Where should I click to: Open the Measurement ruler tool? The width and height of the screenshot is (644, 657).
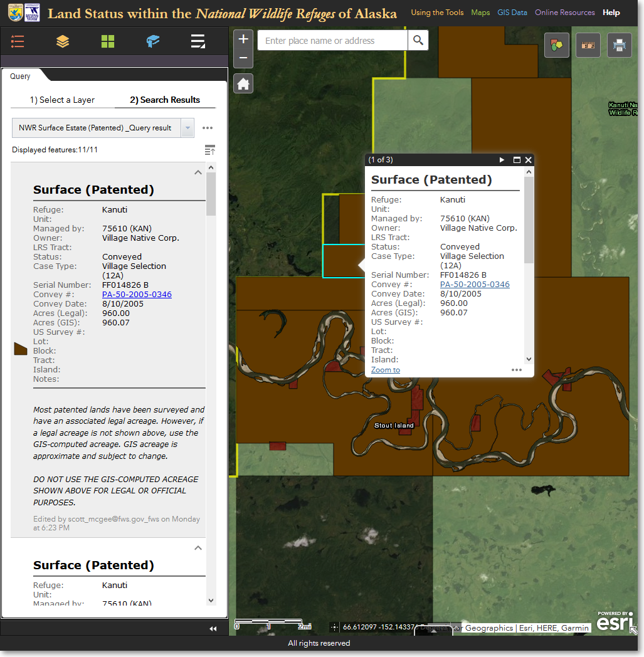point(588,45)
